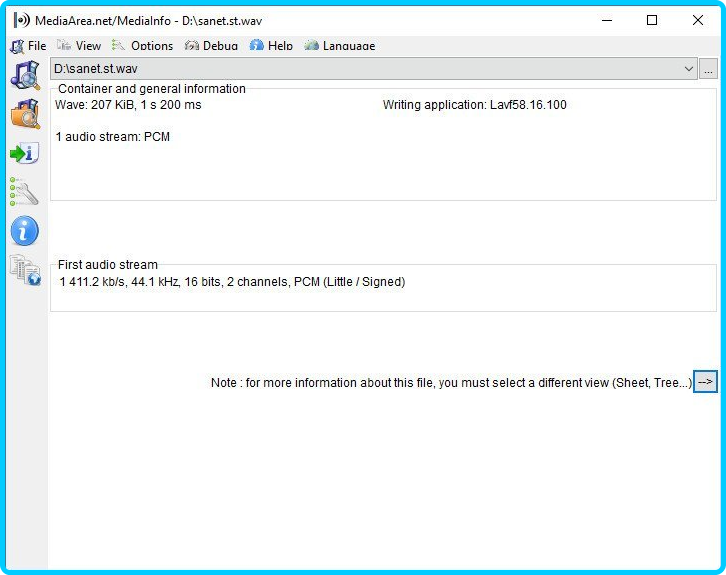Screen dimensions: 726x575
Task: Select 'Writing application: Lavf58.16.100' text
Action: 475,105
